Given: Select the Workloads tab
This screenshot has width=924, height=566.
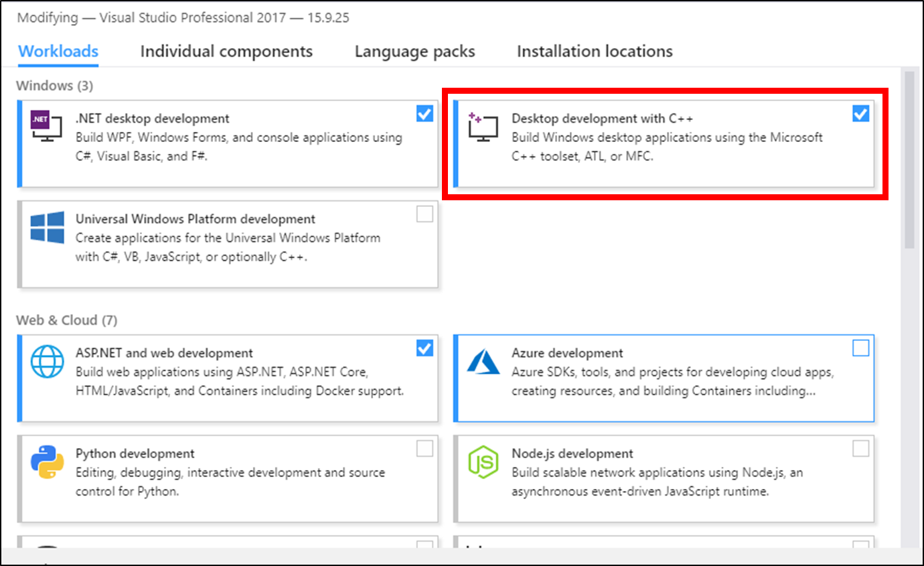Looking at the screenshot, I should (58, 52).
